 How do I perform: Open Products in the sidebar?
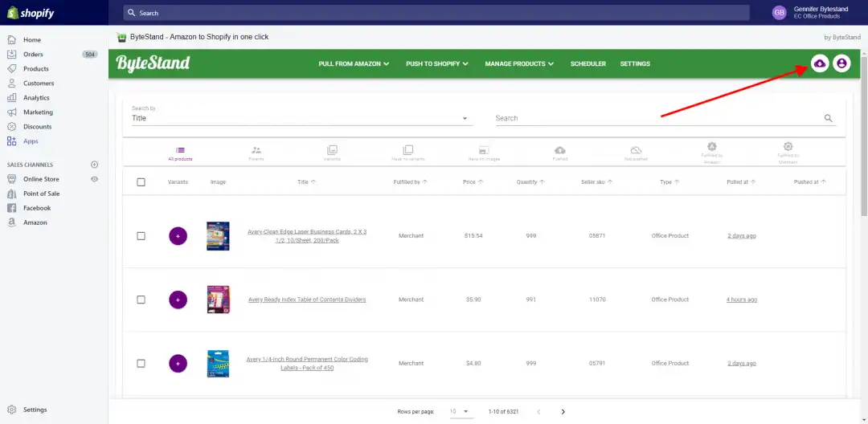(x=35, y=68)
